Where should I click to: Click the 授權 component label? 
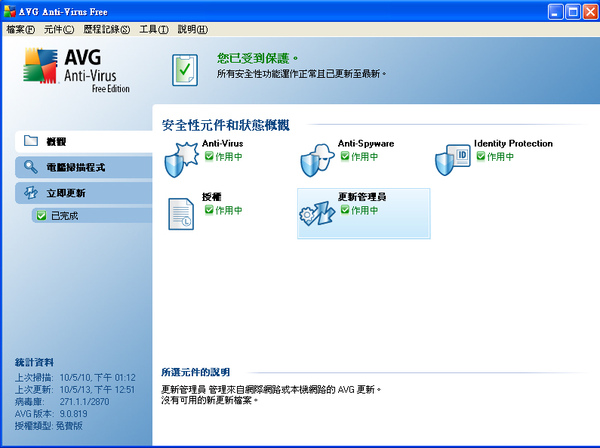click(212, 197)
